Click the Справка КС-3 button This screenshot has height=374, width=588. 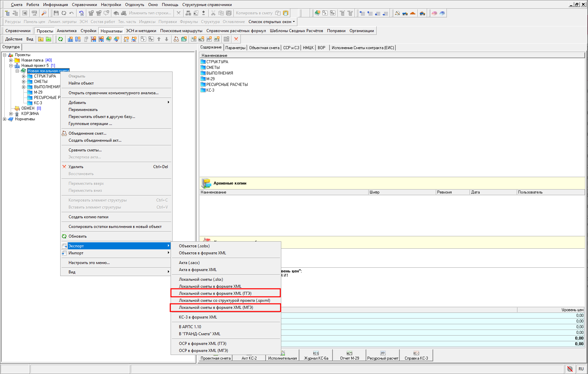tap(416, 355)
